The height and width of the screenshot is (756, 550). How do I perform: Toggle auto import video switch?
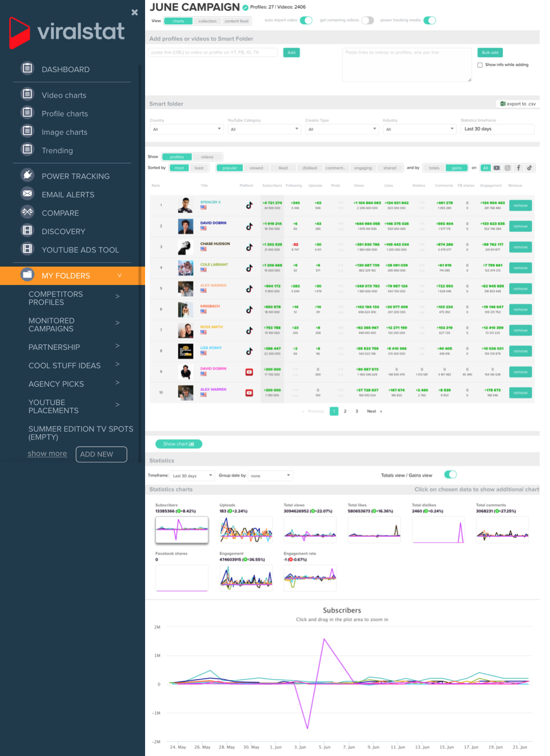306,21
